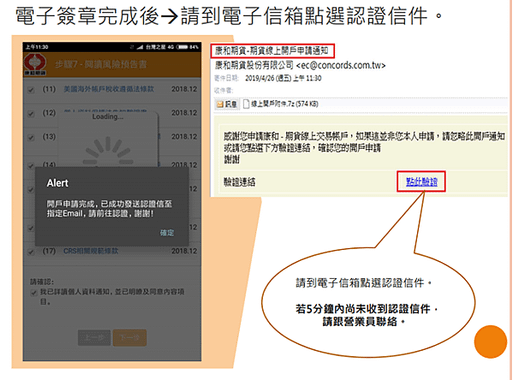
Task: Tap 確定 in the Alert dialog
Action: point(167,232)
